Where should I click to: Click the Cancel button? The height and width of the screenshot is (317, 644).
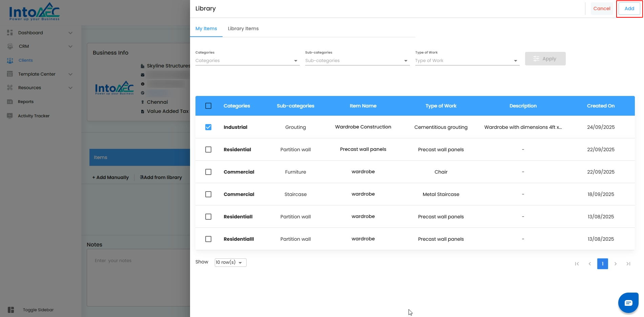click(602, 8)
